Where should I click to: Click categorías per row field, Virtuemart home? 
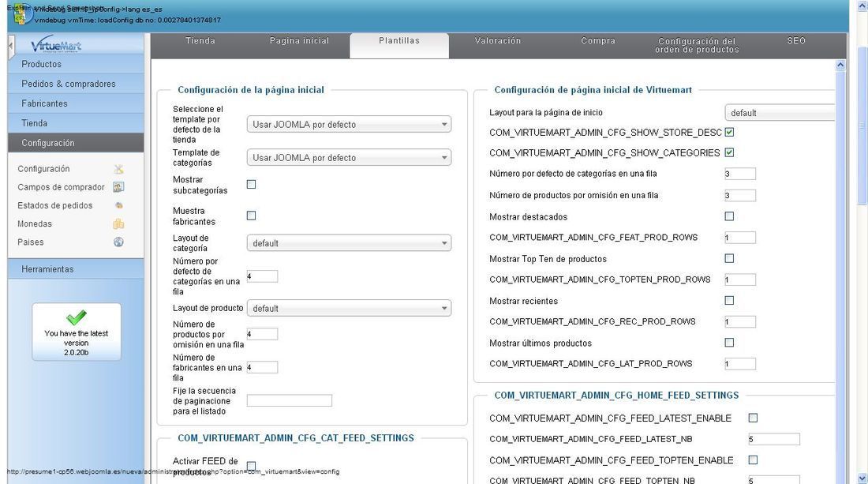pos(740,174)
